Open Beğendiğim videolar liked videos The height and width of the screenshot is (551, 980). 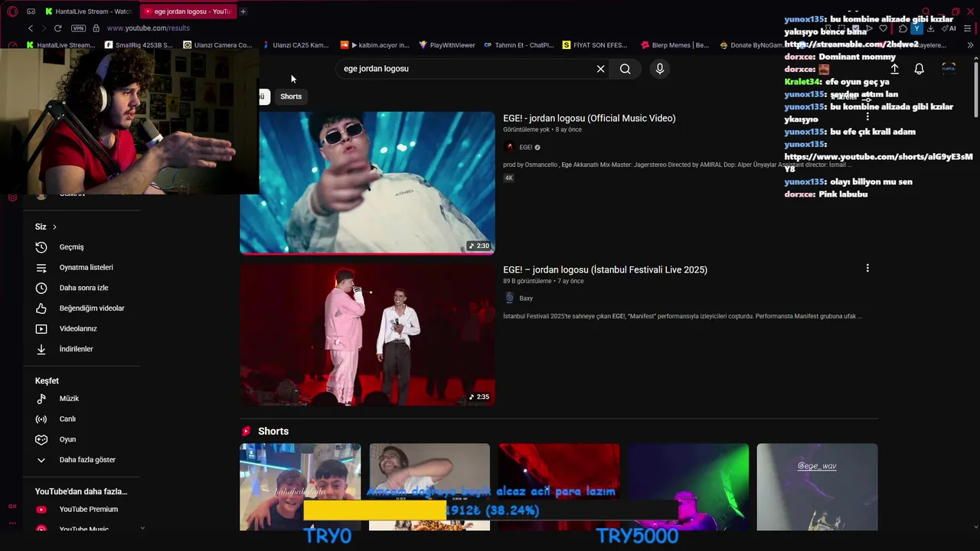point(81,308)
